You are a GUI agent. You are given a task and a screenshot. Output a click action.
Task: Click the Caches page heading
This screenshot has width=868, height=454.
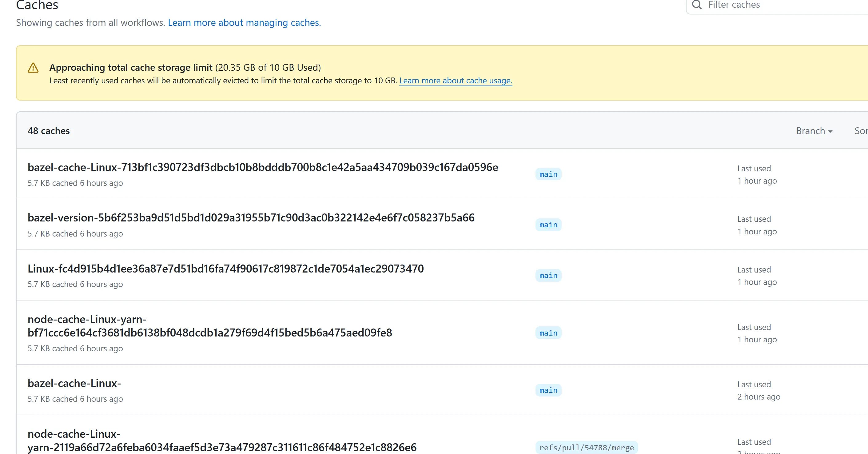coord(37,5)
